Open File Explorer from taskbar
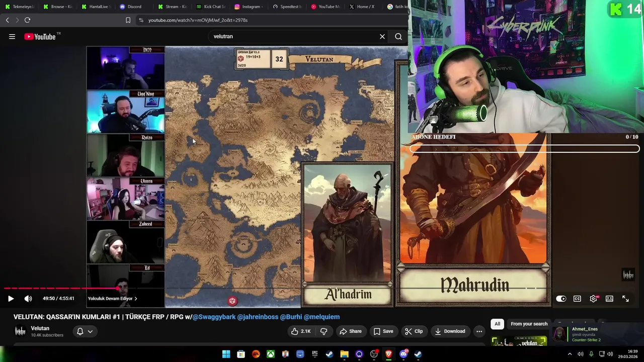This screenshot has height=362, width=644. tap(344, 354)
